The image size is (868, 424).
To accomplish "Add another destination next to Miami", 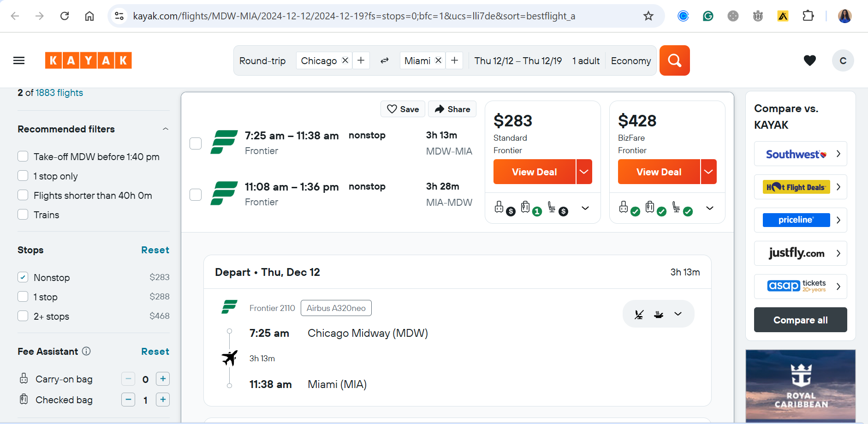I will pyautogui.click(x=454, y=60).
